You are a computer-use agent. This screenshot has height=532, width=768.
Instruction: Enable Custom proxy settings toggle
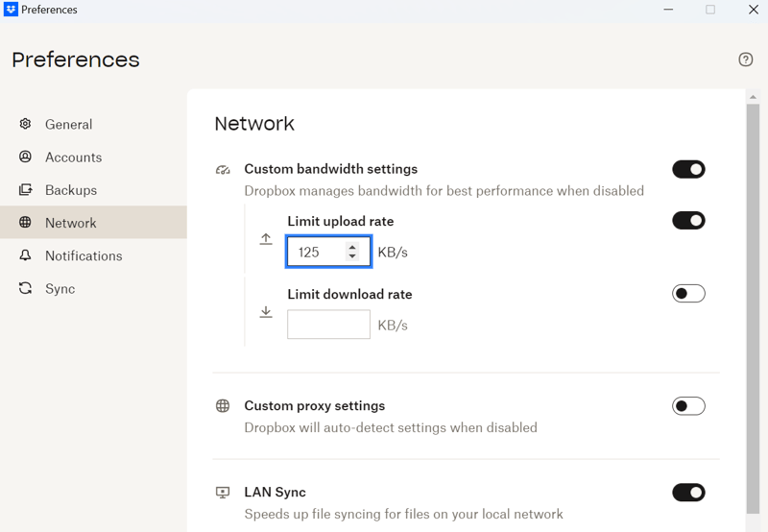pyautogui.click(x=688, y=406)
